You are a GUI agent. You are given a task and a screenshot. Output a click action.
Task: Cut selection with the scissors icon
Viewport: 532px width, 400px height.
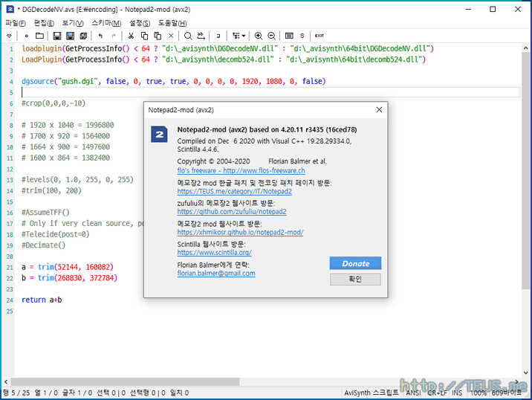point(131,36)
